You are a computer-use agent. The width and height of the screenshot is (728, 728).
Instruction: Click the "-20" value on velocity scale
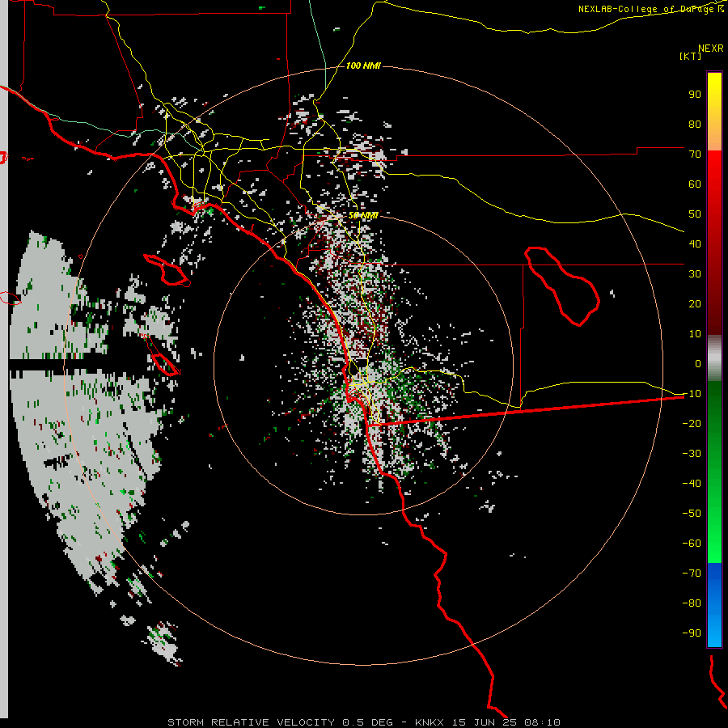click(692, 423)
